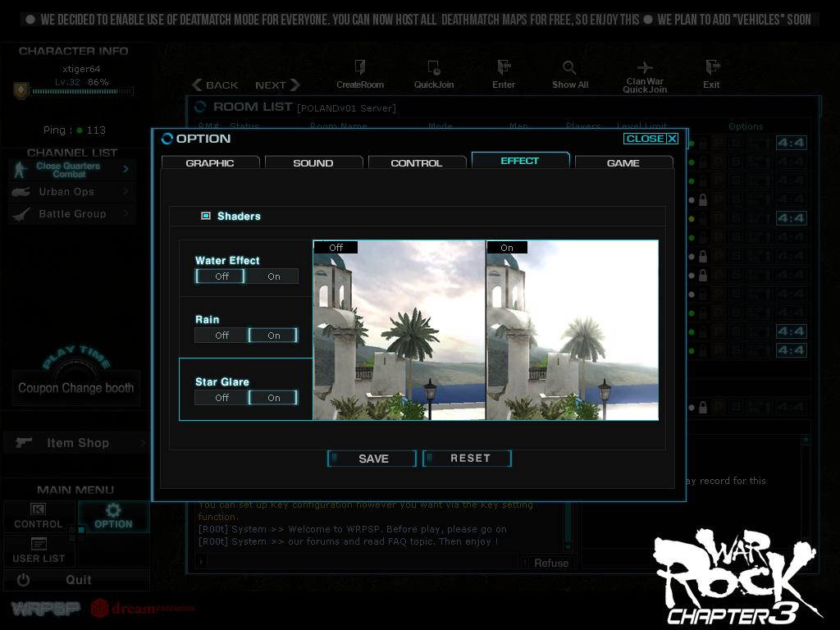Image resolution: width=840 pixels, height=630 pixels.
Task: Open CONTROL key icon in main menu
Action: [38, 509]
